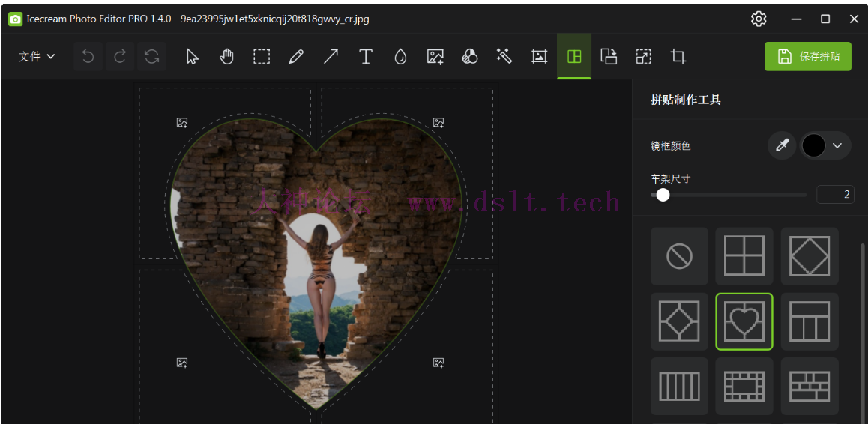
Task: Click the active collage maker tool
Action: click(x=574, y=56)
